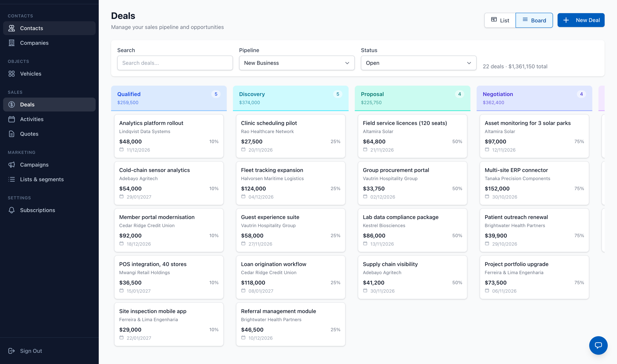Click the Vehicles grid icon
Image resolution: width=617 pixels, height=364 pixels.
click(x=12, y=74)
